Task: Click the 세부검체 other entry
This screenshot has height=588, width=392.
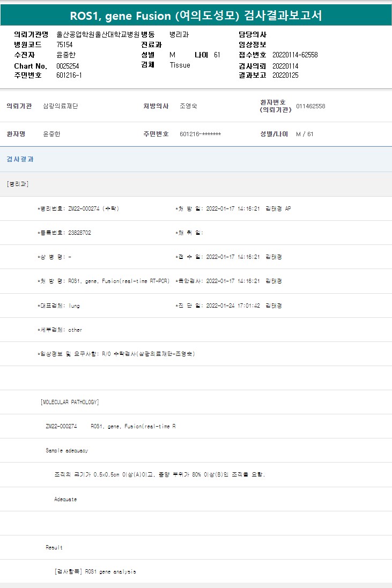Action: [75, 330]
